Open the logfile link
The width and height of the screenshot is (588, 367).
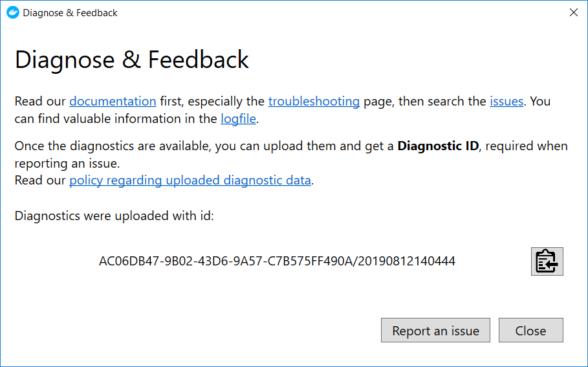click(238, 118)
